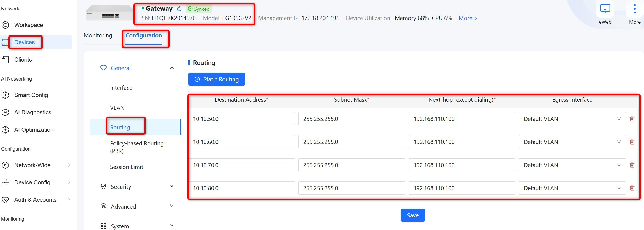Open the More three-dot menu icon
Screen dimensions: 644x230
click(x=635, y=9)
